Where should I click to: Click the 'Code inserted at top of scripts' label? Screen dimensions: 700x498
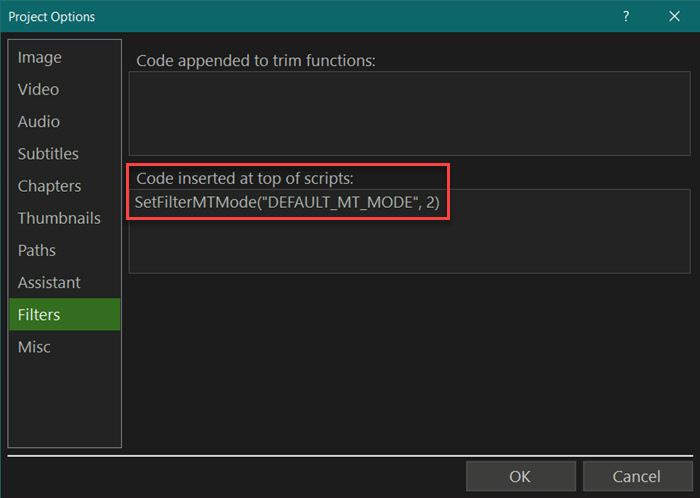coord(245,178)
